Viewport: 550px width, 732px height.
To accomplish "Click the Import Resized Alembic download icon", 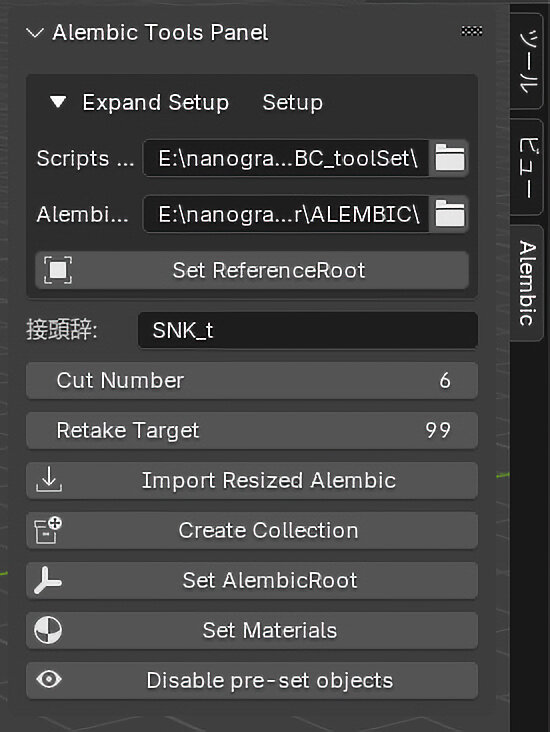I will [x=49, y=480].
